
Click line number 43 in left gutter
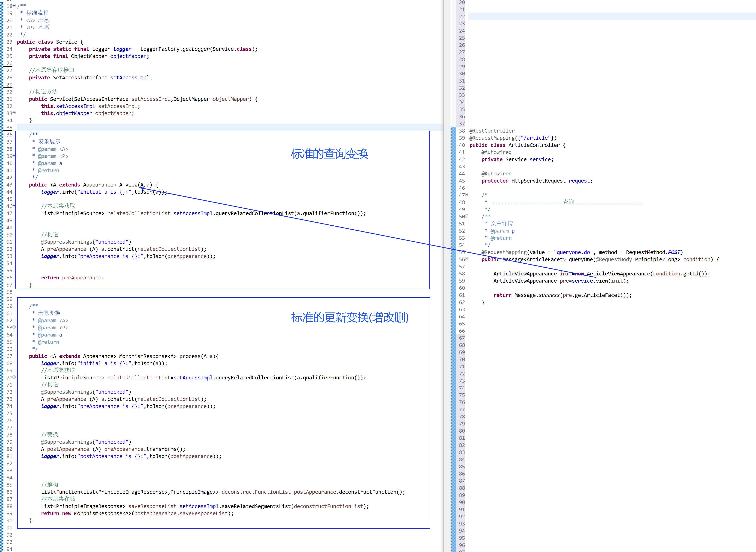click(x=9, y=185)
